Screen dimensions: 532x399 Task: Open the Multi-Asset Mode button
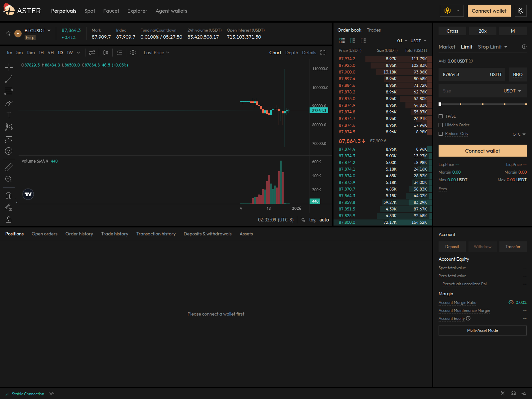pos(482,331)
